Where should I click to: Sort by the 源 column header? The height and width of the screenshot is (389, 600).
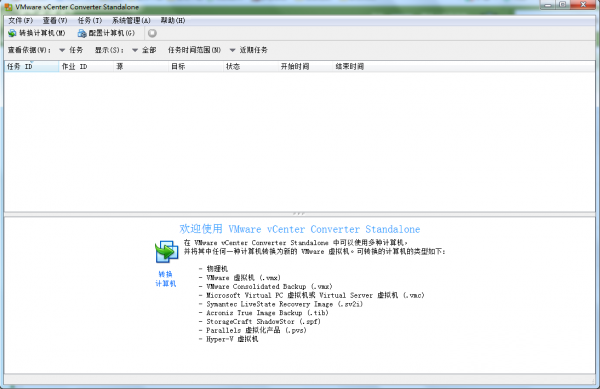pos(141,67)
